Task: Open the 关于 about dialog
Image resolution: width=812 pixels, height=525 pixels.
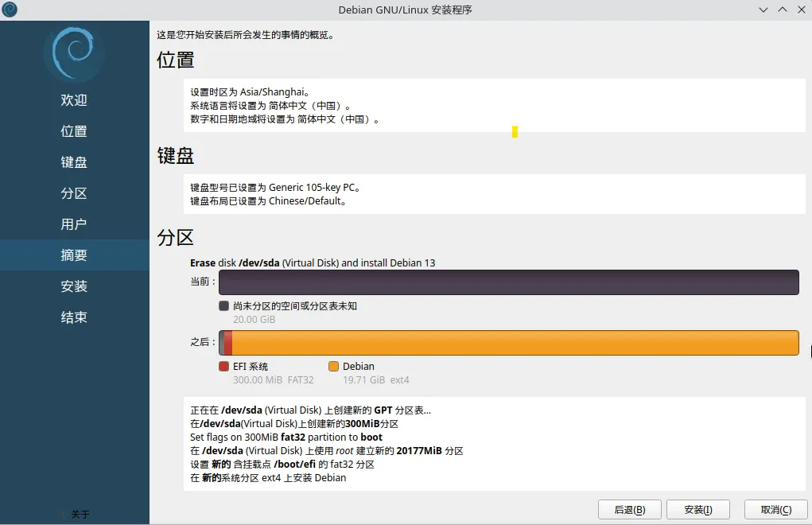Action: [75, 514]
